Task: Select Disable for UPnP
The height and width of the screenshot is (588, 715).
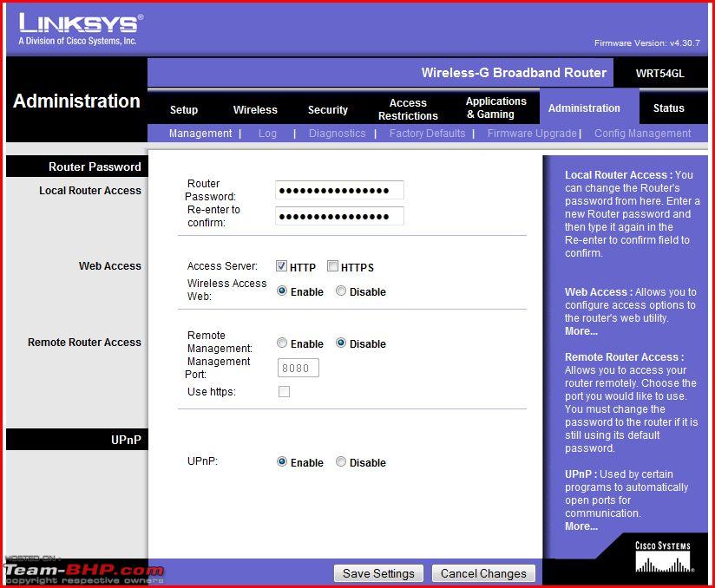Action: pyautogui.click(x=341, y=461)
